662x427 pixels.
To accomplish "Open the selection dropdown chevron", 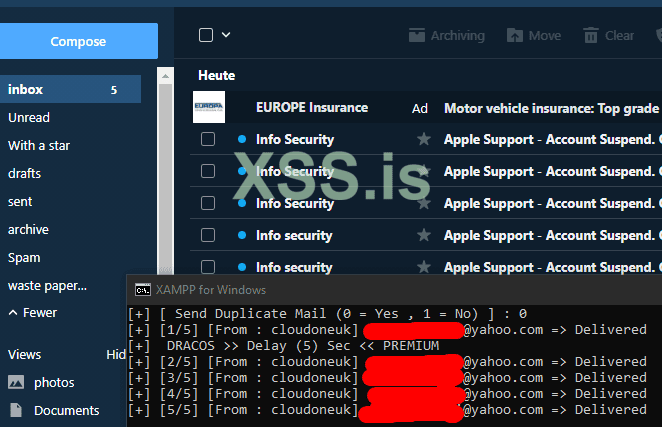I will pos(226,35).
